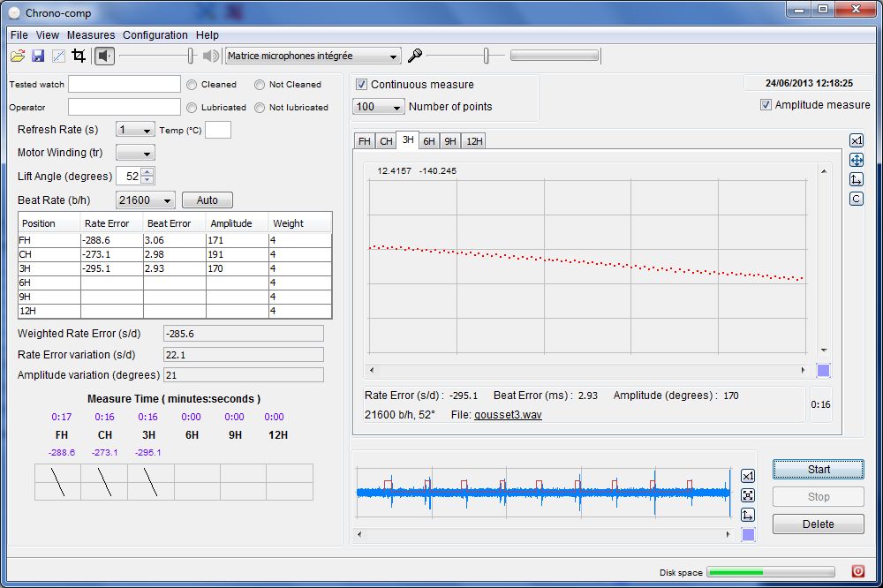
Task: Click the fit-to-view icon beside the waveform
Action: pyautogui.click(x=748, y=495)
